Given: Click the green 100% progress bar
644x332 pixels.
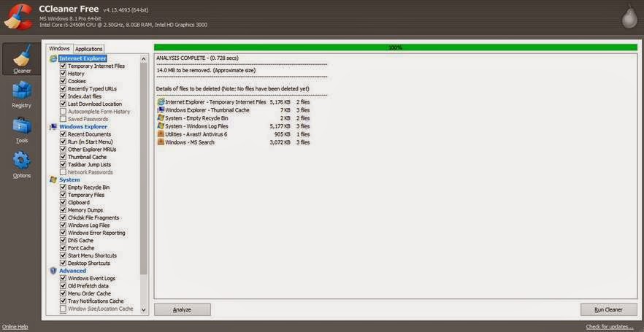Looking at the screenshot, I should pos(396,47).
